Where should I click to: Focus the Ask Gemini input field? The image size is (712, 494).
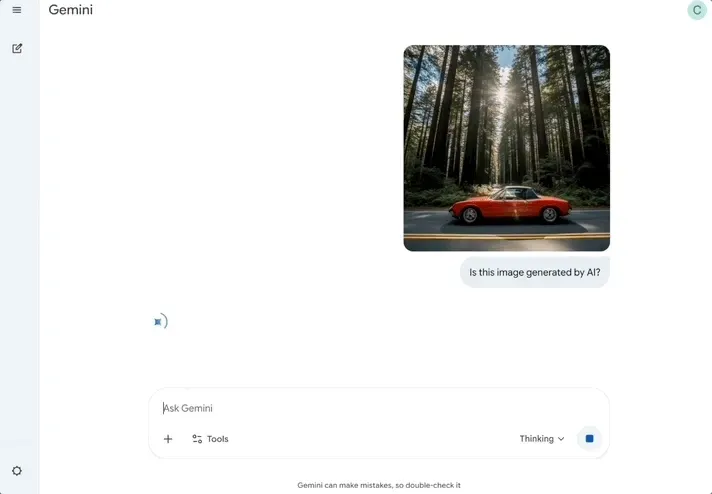379,408
